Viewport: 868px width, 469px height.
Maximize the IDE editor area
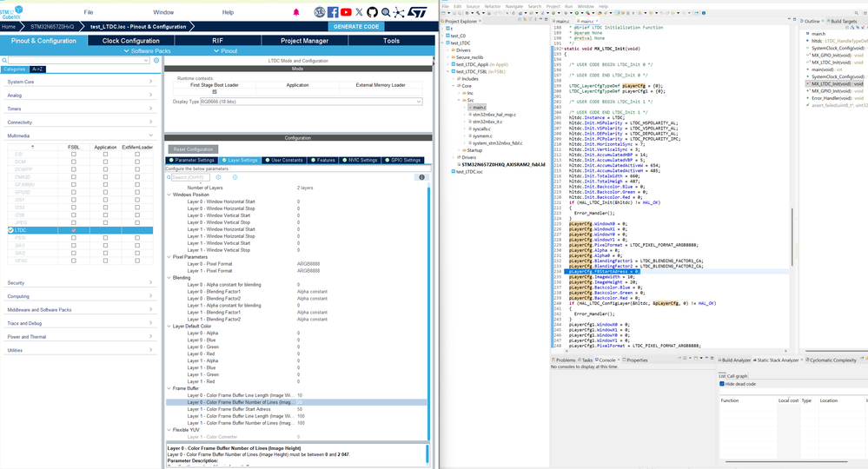pyautogui.click(x=796, y=20)
